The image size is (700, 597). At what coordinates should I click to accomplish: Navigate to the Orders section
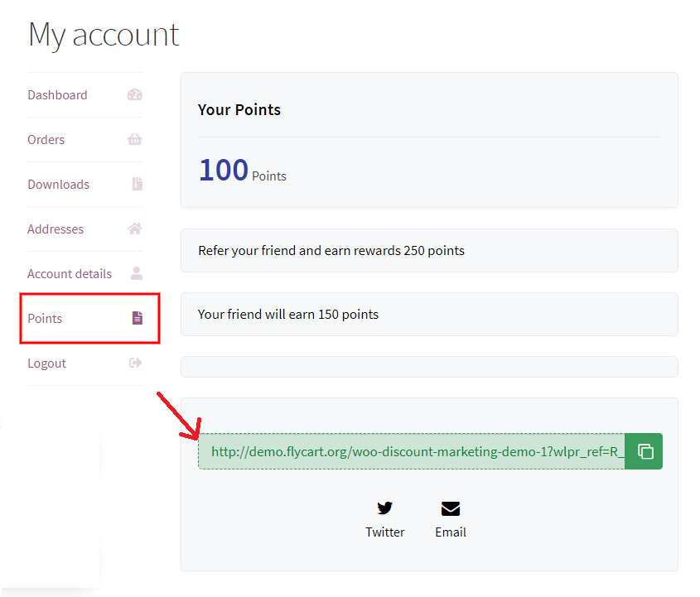pos(46,139)
